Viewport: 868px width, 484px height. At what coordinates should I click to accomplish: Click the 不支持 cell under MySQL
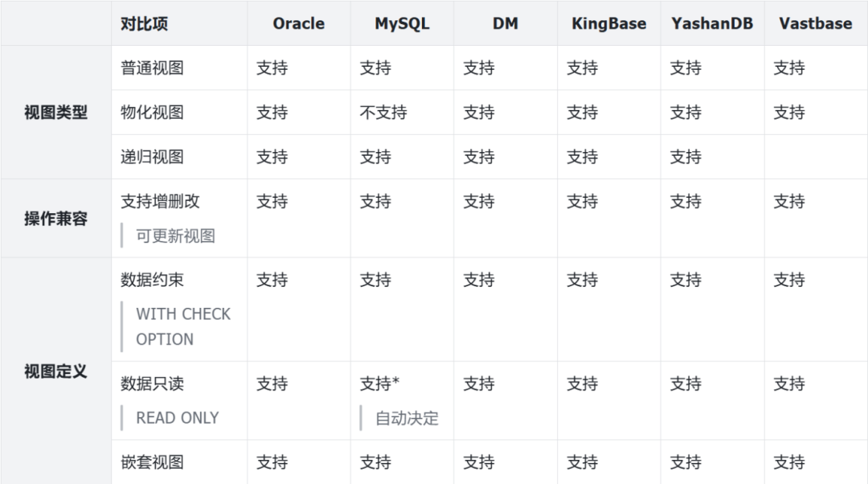[x=383, y=113]
